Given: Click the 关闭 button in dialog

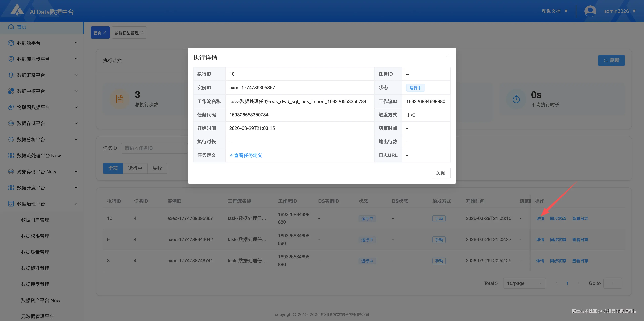Looking at the screenshot, I should click(440, 173).
